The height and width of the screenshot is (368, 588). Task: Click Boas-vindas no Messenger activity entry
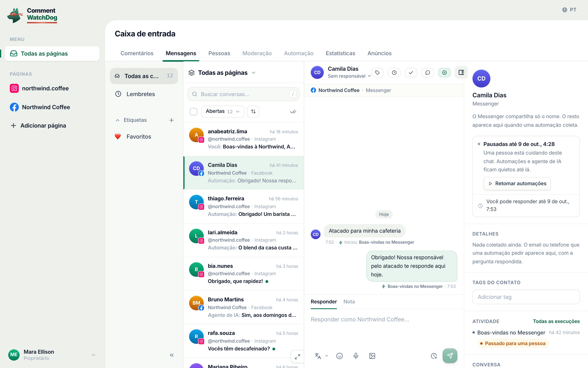click(511, 332)
